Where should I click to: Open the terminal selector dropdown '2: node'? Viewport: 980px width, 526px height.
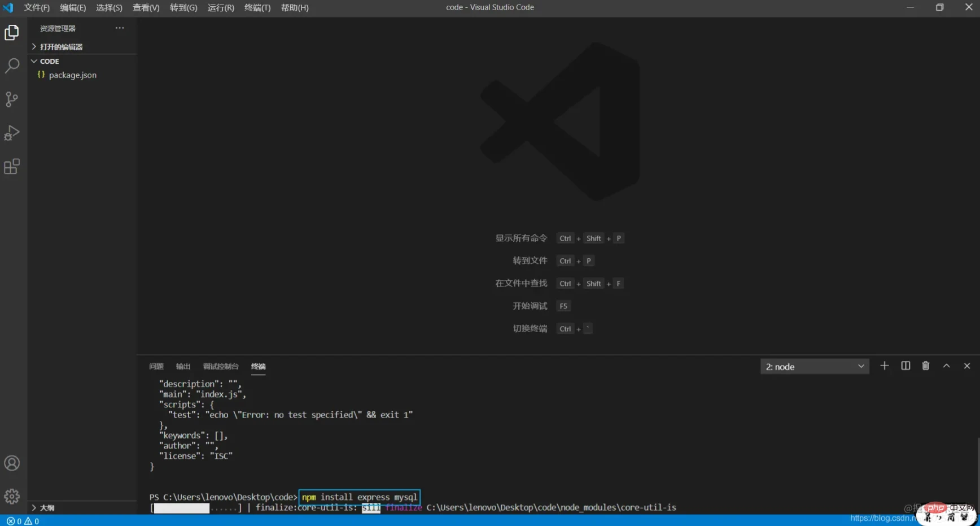coord(815,367)
